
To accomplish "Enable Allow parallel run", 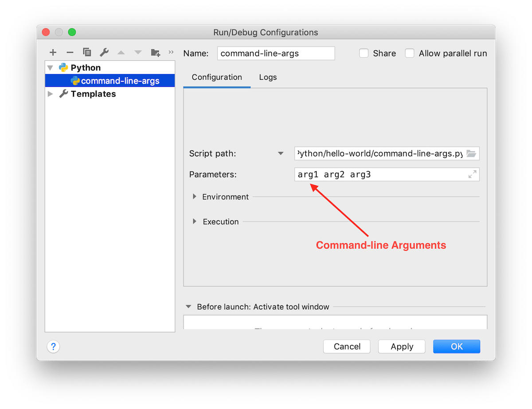I will pos(409,53).
